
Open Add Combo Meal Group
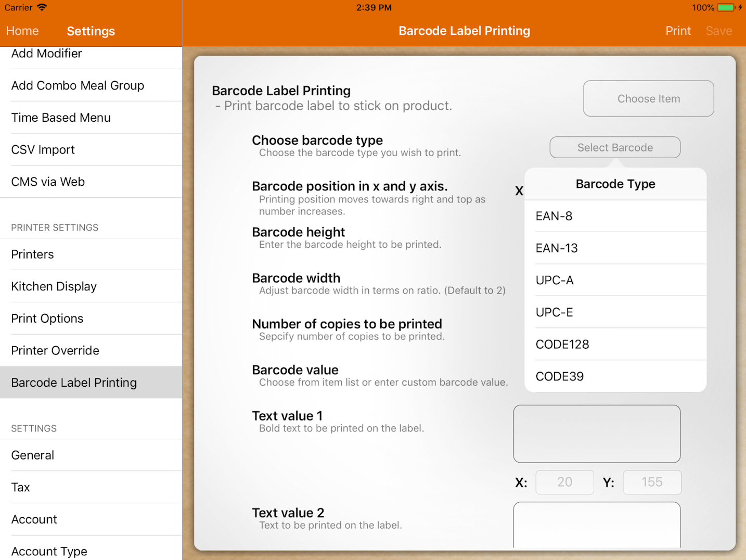coord(91,85)
